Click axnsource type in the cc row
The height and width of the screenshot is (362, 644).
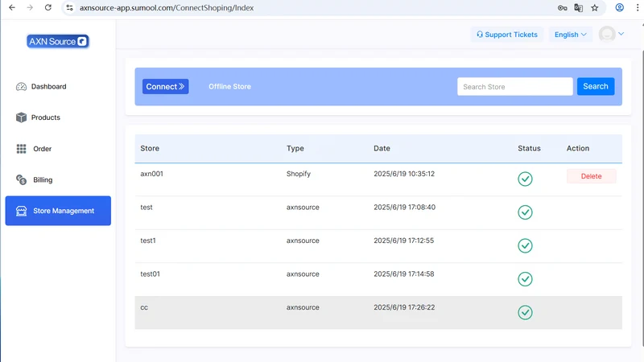[x=303, y=307]
